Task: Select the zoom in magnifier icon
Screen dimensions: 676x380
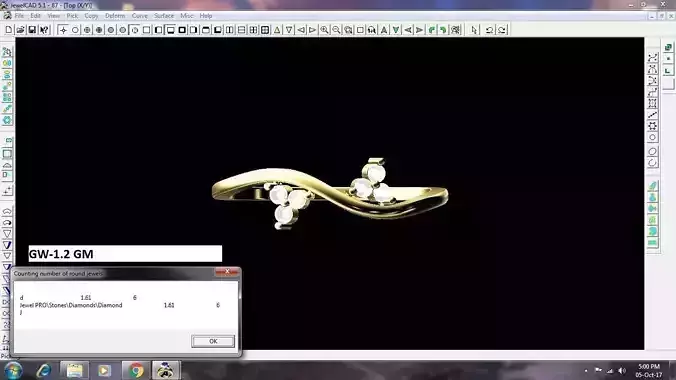Action: 324,30
